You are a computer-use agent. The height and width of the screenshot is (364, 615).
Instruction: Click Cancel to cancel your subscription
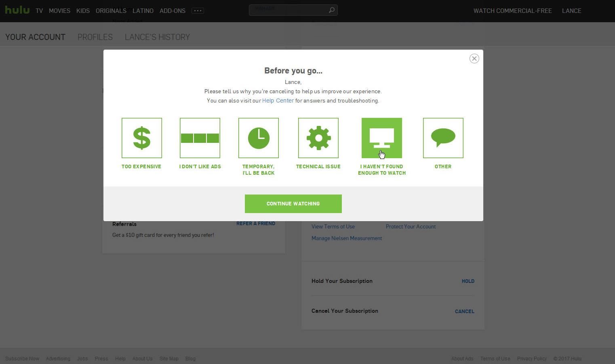tap(464, 311)
